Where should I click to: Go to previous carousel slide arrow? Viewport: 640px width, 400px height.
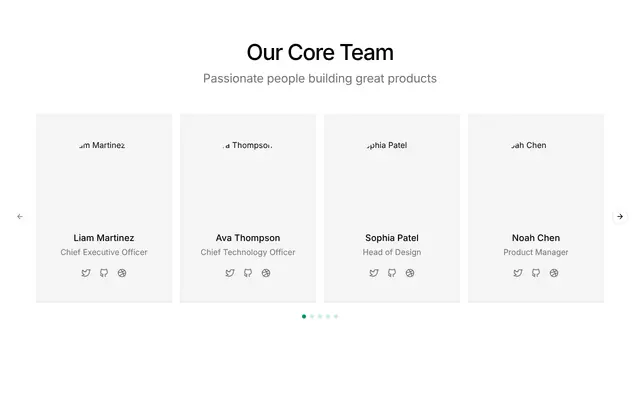(x=20, y=216)
